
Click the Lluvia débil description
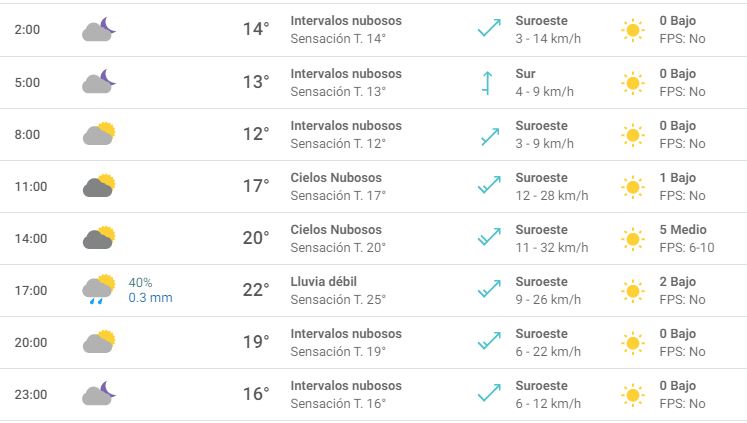pos(323,282)
